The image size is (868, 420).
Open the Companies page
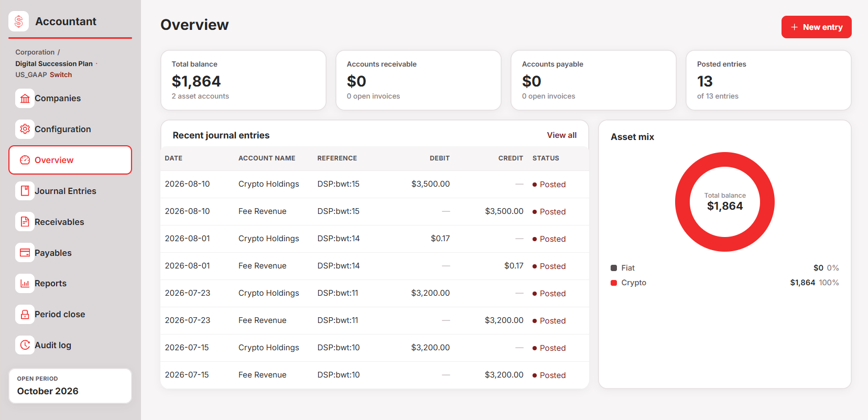[x=70, y=98]
